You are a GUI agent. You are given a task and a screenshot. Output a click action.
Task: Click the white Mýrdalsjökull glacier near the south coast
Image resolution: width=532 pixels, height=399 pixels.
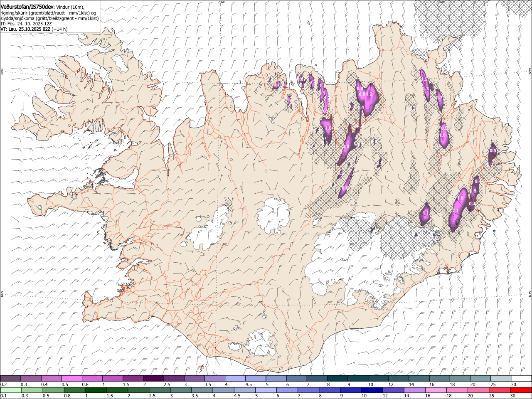pyautogui.click(x=261, y=343)
